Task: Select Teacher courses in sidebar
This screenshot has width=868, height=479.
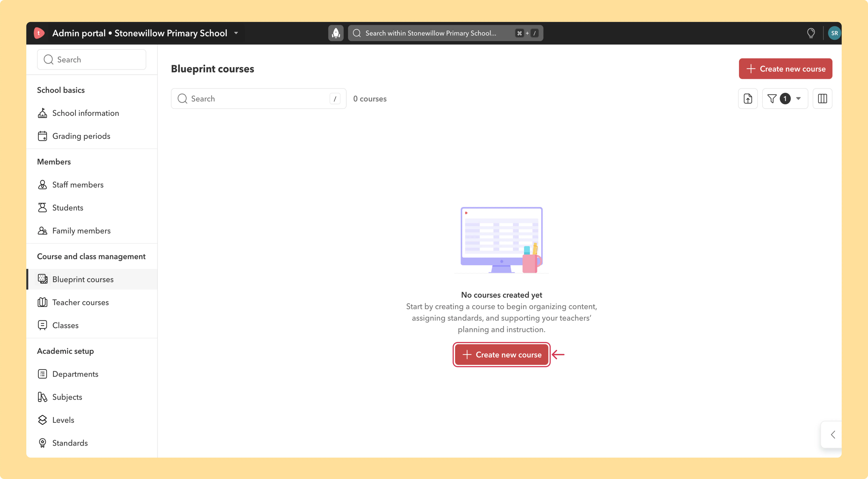Action: (x=92, y=302)
